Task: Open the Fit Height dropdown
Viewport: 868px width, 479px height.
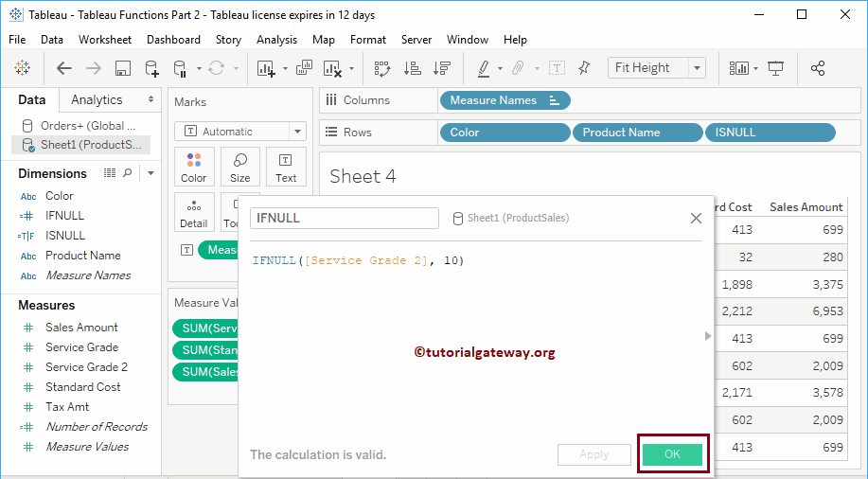Action: pos(697,68)
